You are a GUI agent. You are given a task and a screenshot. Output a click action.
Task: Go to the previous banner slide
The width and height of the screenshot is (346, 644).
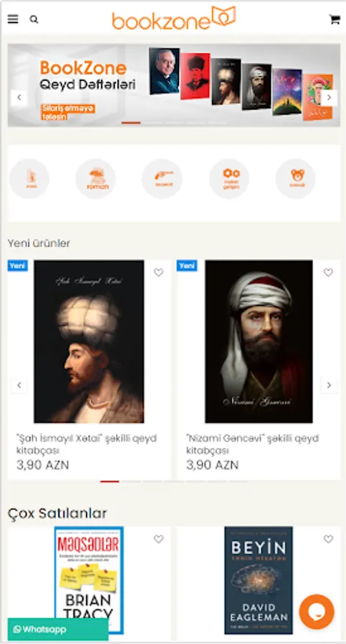click(19, 98)
